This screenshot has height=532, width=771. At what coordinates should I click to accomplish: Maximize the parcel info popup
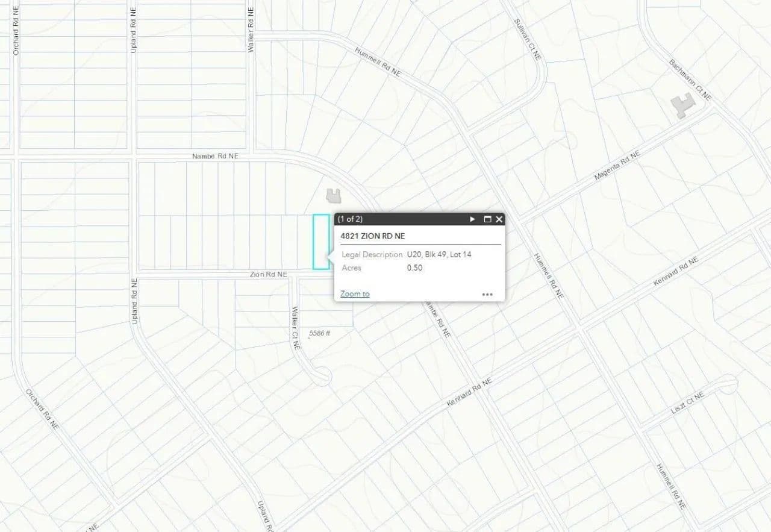487,219
